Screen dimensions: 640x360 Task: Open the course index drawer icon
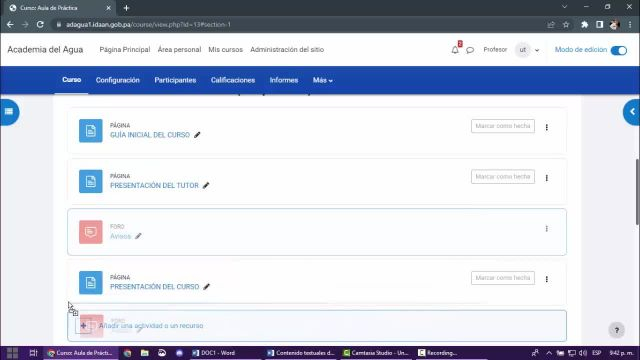tap(9, 112)
